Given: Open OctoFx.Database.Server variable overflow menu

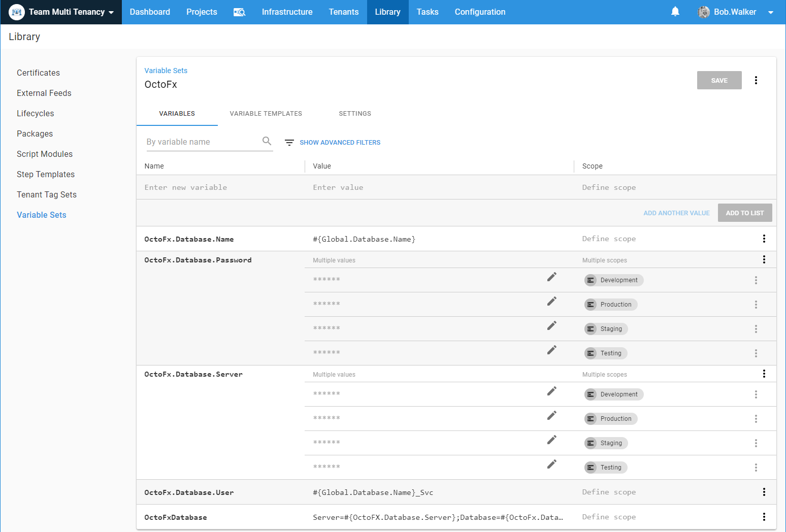Looking at the screenshot, I should click(x=764, y=374).
